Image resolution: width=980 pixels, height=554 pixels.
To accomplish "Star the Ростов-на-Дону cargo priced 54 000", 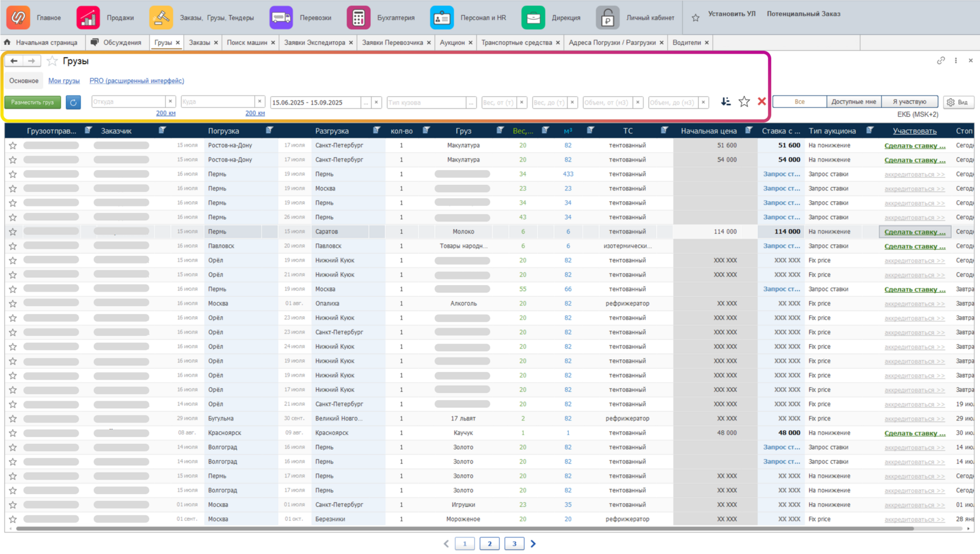I will tap(13, 160).
